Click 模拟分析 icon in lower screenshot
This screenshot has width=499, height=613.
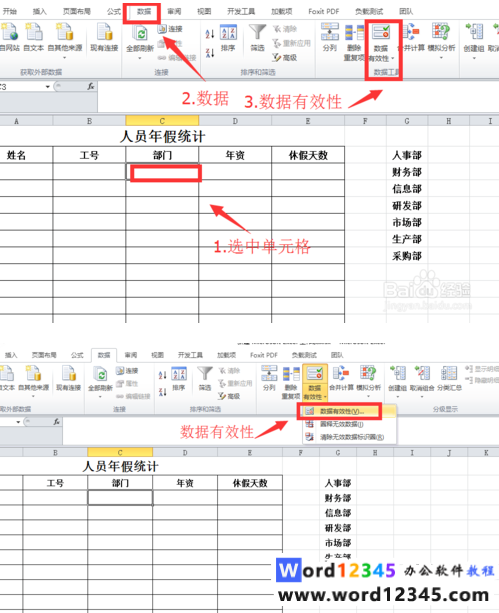pyautogui.click(x=368, y=373)
